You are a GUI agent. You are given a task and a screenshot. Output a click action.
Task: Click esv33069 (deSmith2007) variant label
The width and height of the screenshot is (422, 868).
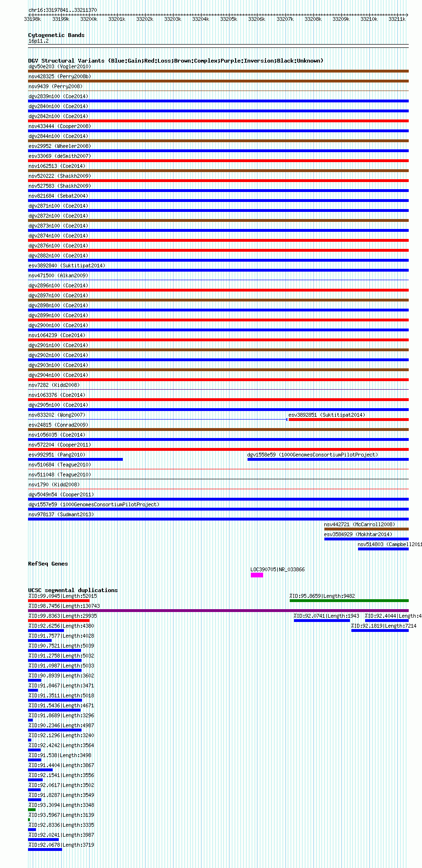[x=60, y=156]
